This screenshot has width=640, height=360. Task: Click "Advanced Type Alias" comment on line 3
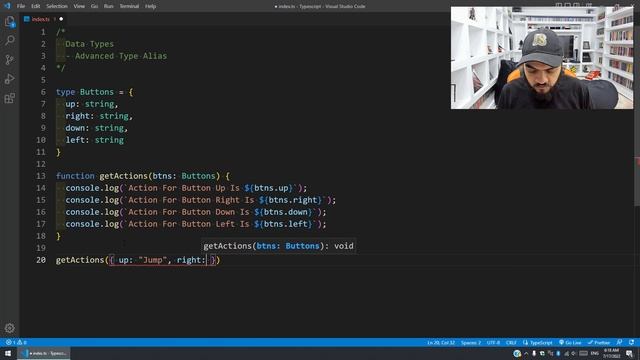121,56
